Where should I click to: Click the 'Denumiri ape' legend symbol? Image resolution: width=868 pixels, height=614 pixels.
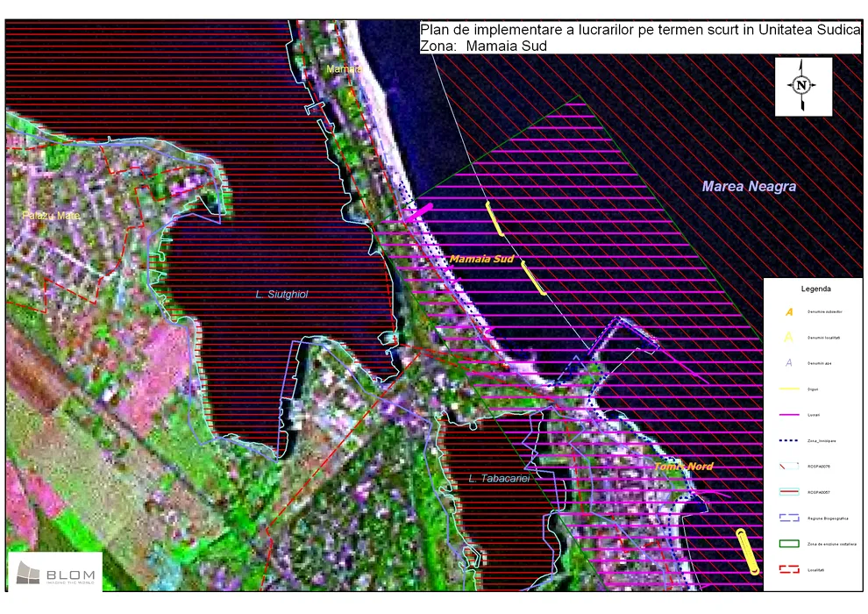point(789,362)
